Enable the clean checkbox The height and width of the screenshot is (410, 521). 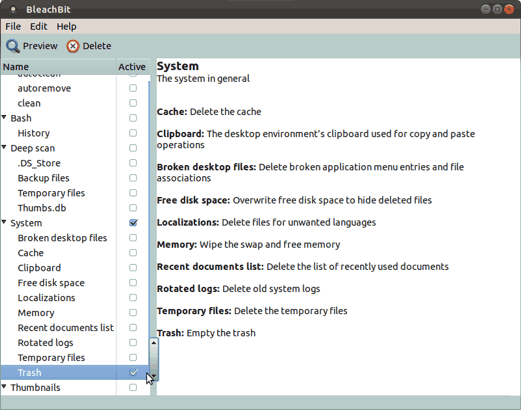[133, 103]
